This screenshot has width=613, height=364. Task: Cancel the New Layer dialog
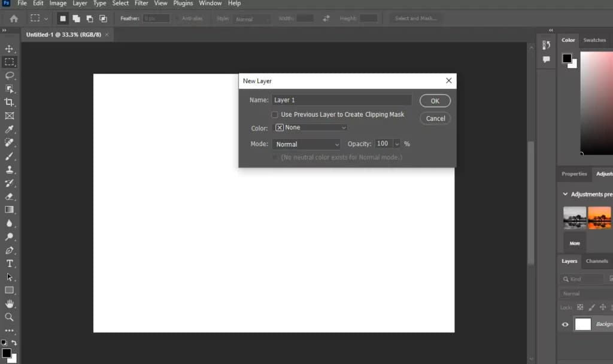(x=436, y=119)
